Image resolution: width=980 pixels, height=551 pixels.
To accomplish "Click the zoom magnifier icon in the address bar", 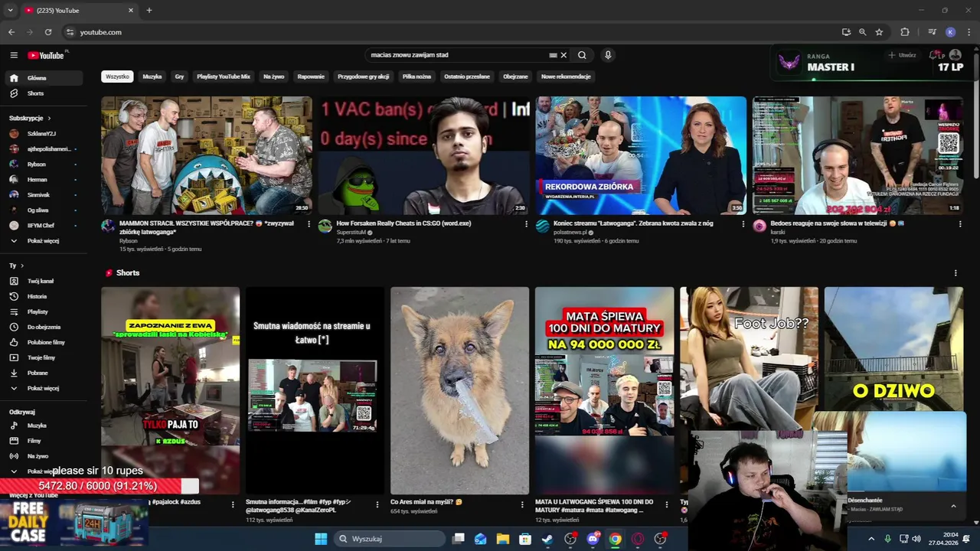I will pos(862,32).
